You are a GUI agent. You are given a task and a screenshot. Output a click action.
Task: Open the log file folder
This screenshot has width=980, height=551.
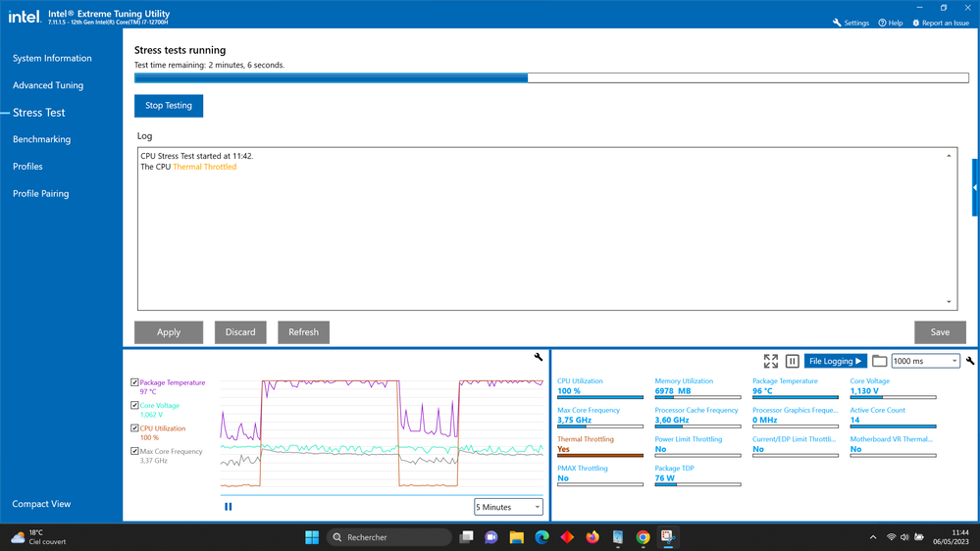[879, 361]
